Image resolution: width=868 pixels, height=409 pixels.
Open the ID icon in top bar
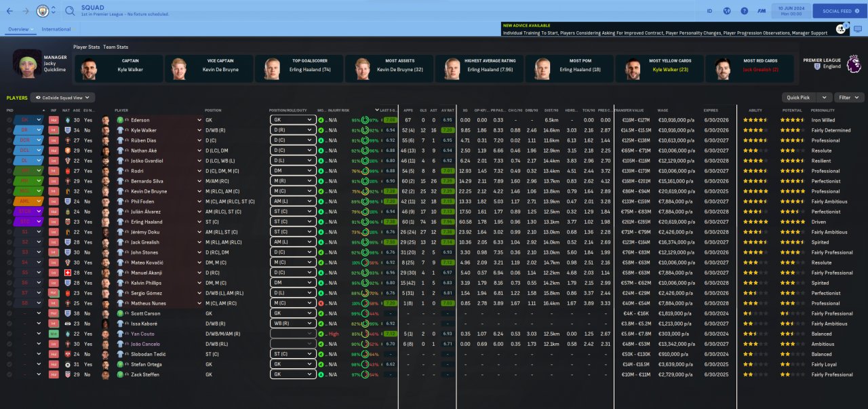709,11
